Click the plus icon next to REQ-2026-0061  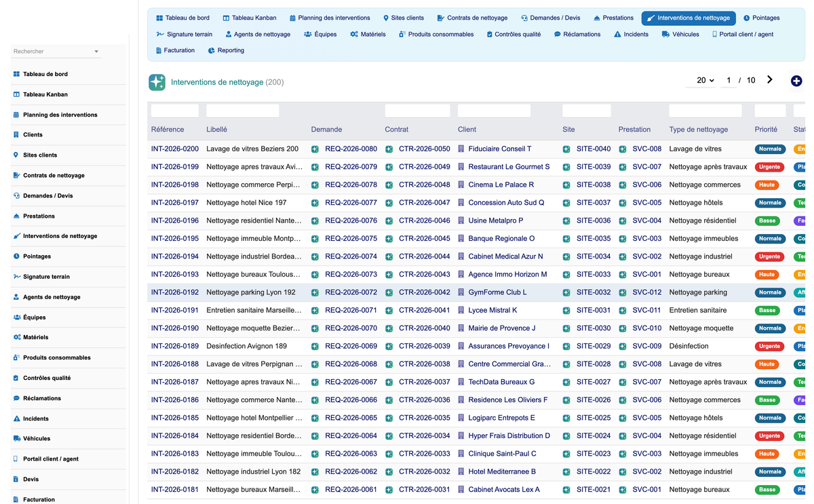[315, 490]
